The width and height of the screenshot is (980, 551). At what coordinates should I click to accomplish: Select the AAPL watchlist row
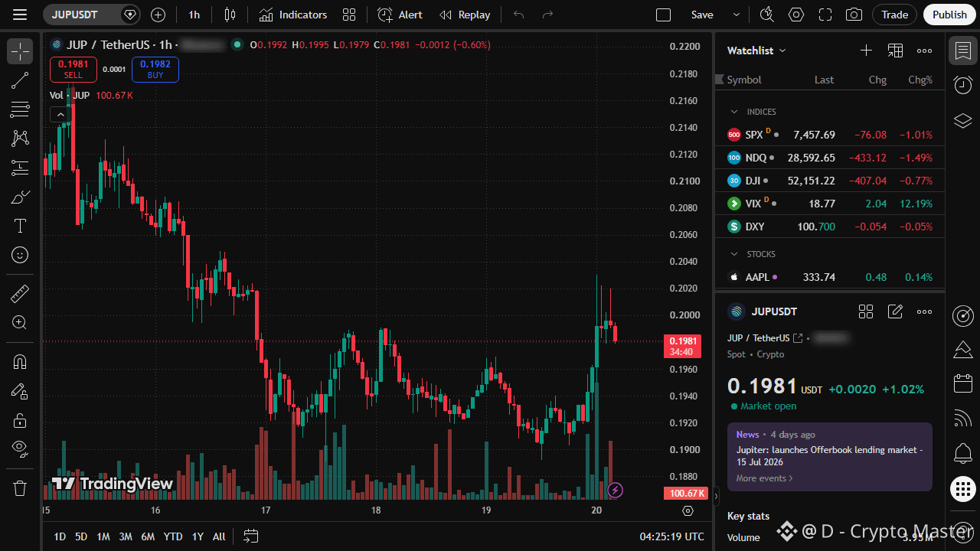click(x=830, y=277)
